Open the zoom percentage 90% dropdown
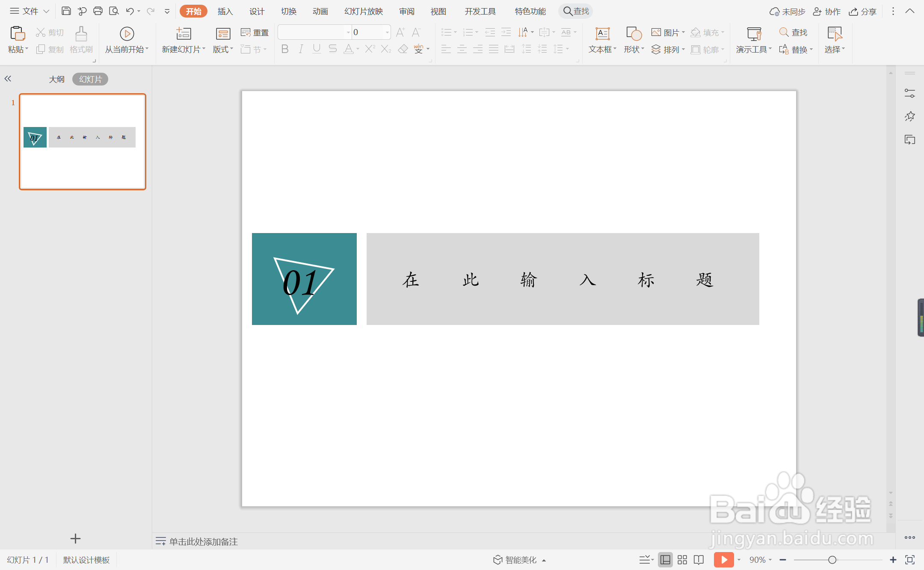This screenshot has width=924, height=570. (760, 560)
